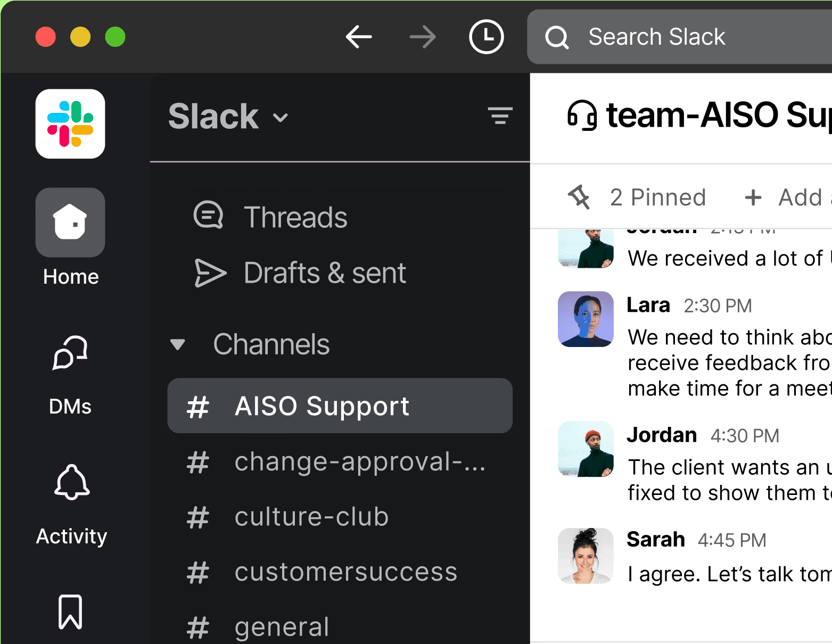
Task: Click the plus icon to add a bookmark
Action: [753, 197]
